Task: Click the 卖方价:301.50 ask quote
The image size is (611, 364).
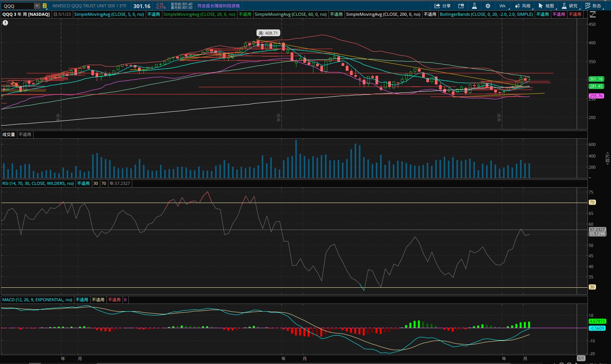Action: [182, 8]
